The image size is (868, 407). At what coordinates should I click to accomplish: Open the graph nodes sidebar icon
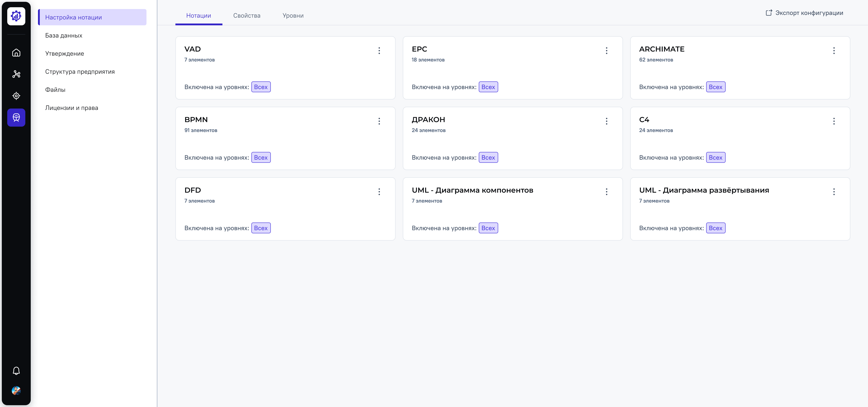point(16,74)
